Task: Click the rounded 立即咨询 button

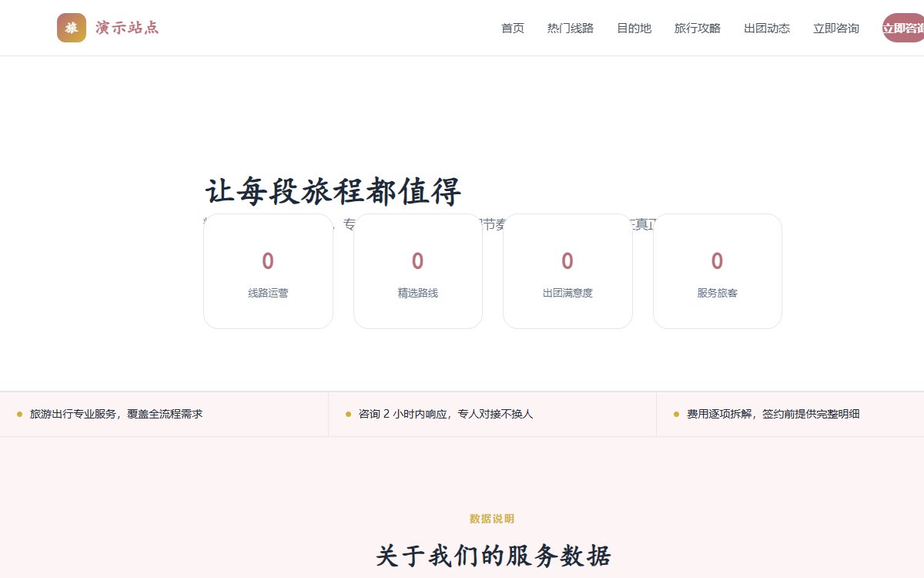Action: pyautogui.click(x=903, y=28)
